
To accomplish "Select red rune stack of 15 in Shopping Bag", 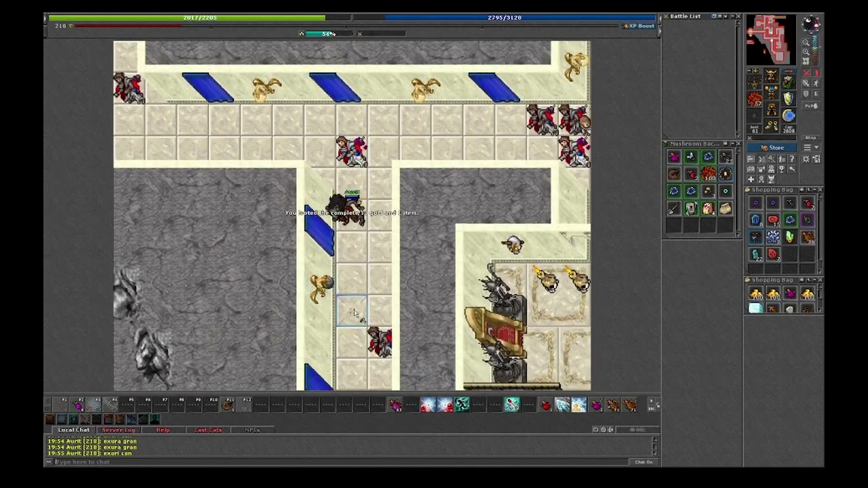I will click(773, 220).
